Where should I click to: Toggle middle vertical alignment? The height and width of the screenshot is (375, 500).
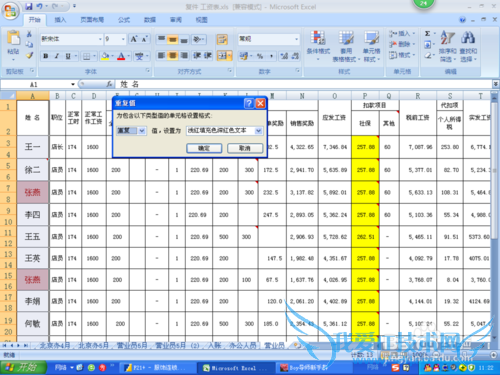pos(173,39)
